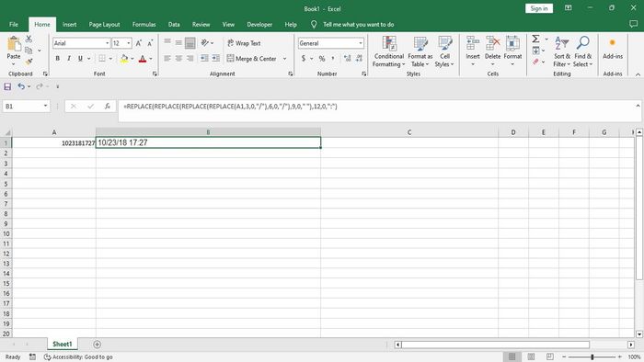Increase font size with the larger A
The width and height of the screenshot is (644, 362).
139,43
